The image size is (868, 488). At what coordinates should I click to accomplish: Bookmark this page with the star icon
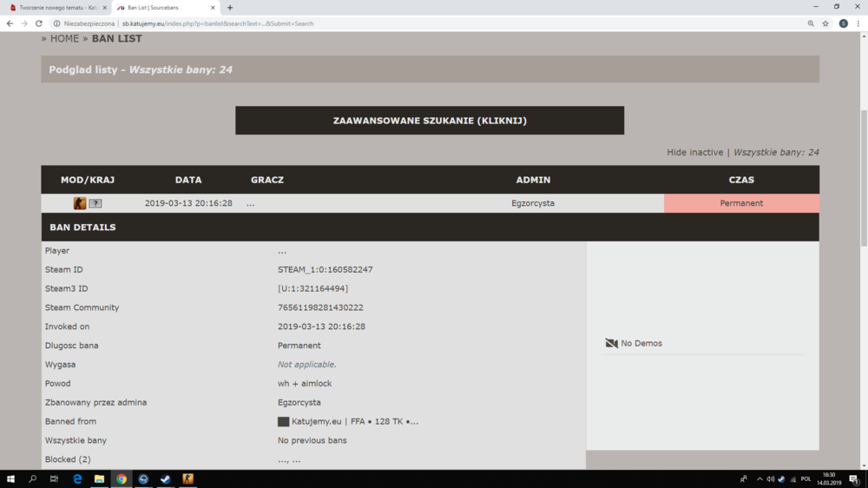click(x=825, y=23)
